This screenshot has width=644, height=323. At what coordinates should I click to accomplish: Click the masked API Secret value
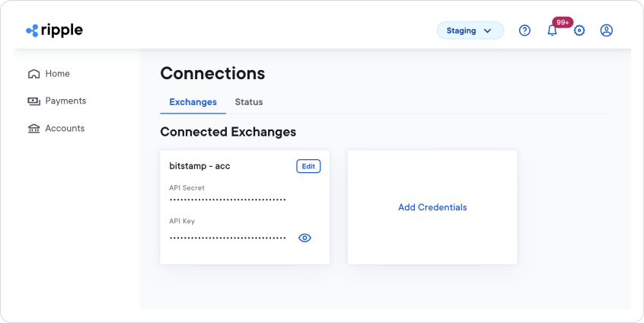pos(228,200)
